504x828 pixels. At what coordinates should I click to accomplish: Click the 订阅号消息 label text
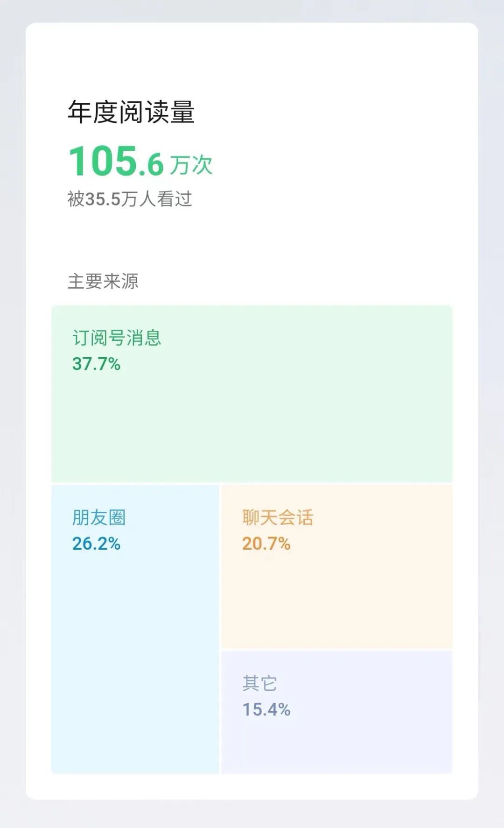[x=117, y=338]
